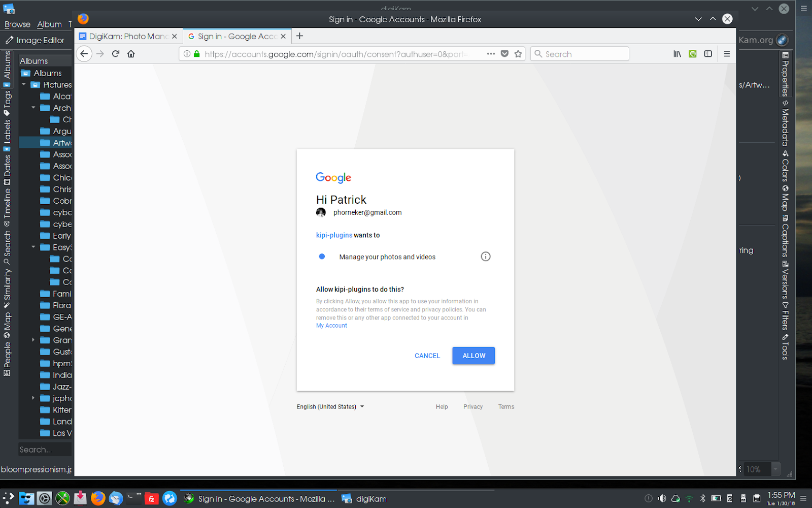
Task: Click the Patrick account avatar
Action: (321, 212)
